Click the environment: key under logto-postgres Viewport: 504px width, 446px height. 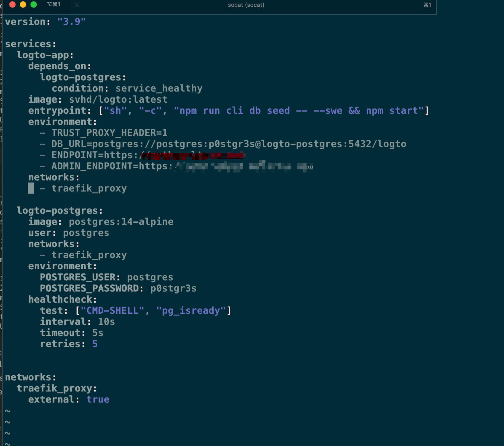62,266
